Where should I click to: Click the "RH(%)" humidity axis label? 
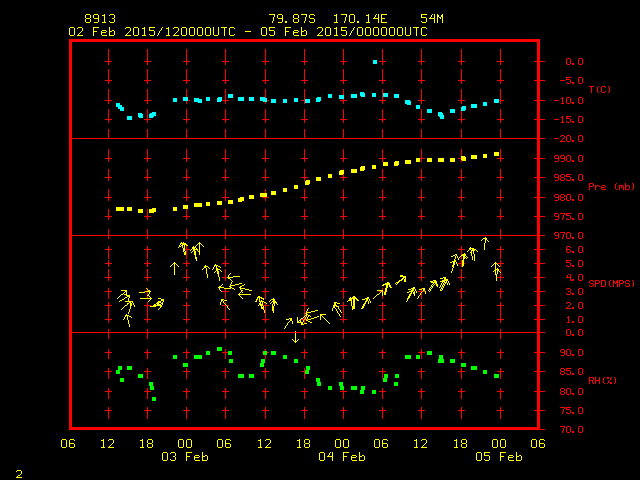pos(602,380)
